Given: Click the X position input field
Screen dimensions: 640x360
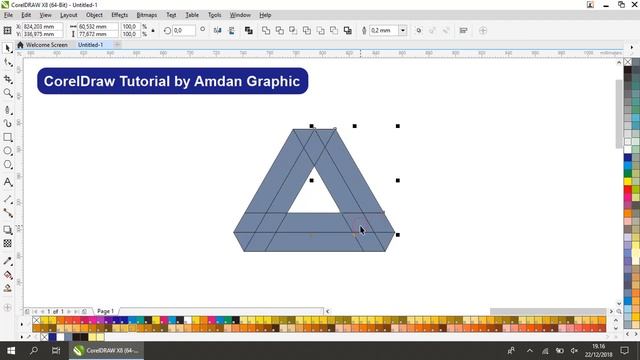Looking at the screenshot, I should [42, 27].
